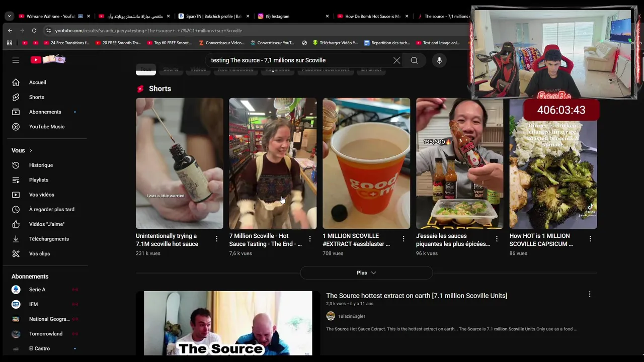Switch to the Wahrane Wahrane YouTube tab

point(50,16)
